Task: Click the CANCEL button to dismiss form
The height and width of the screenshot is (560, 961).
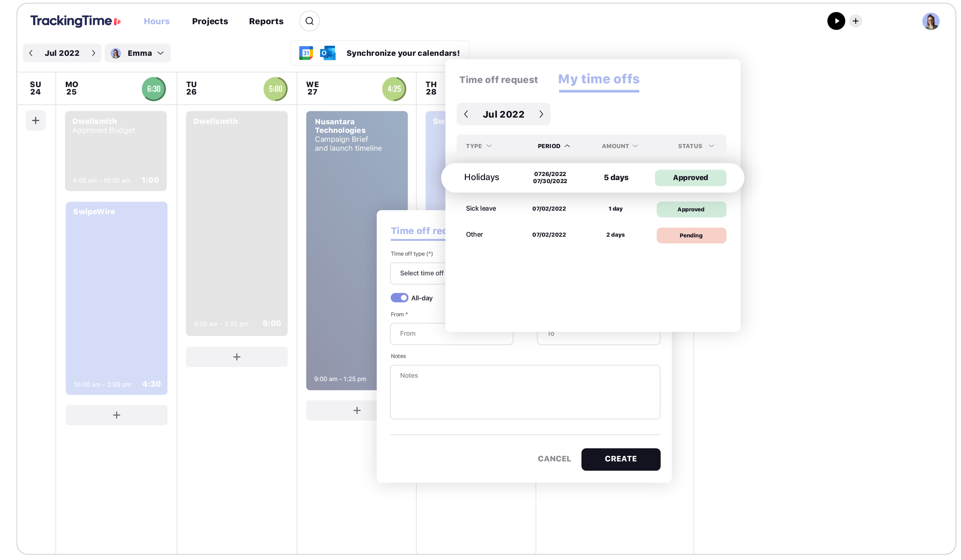Action: pyautogui.click(x=554, y=459)
